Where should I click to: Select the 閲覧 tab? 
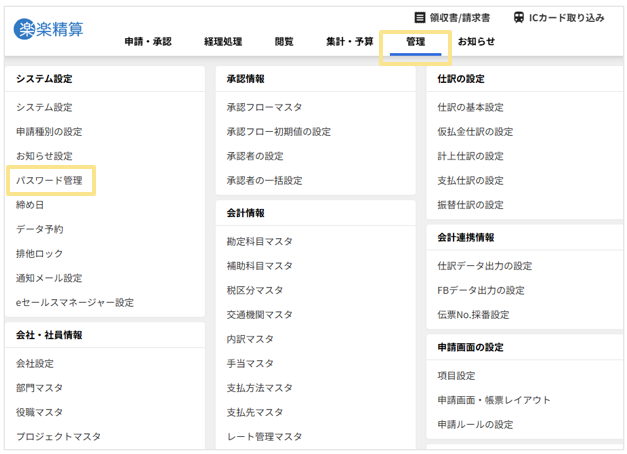[284, 42]
